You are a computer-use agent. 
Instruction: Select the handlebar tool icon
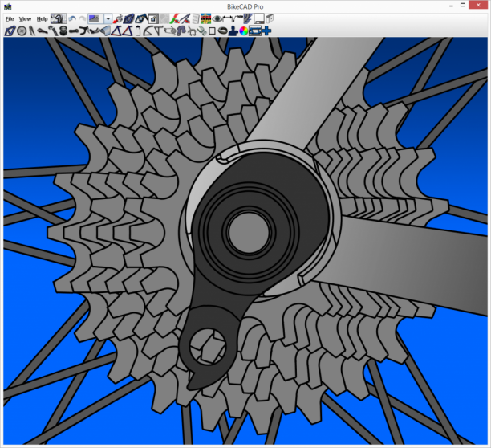[84, 31]
